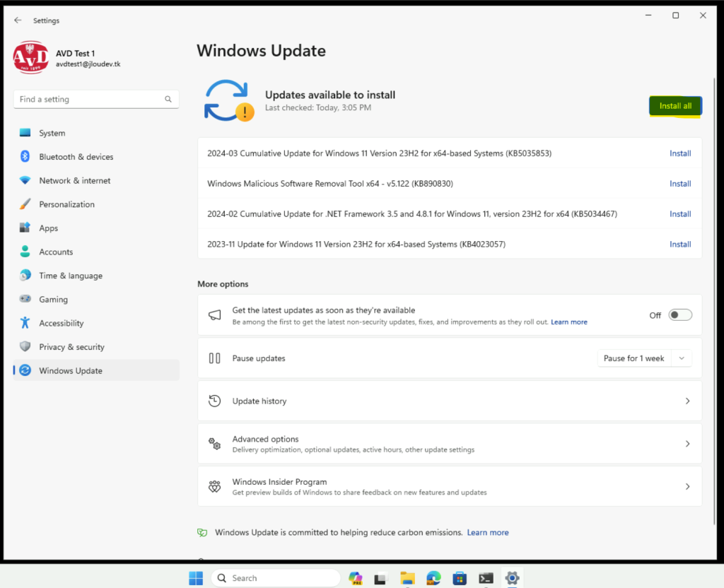The image size is (724, 588).
Task: Select Network & internet in sidebar
Action: [x=96, y=180]
